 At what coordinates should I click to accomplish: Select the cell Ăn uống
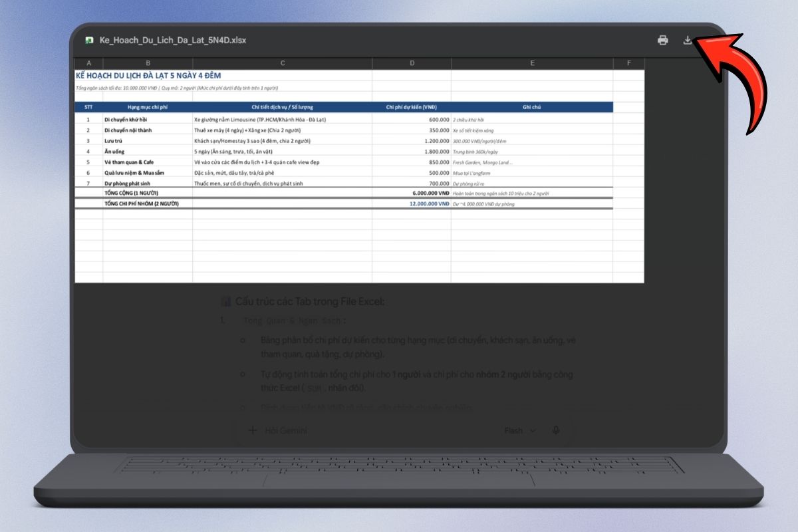[x=148, y=152]
